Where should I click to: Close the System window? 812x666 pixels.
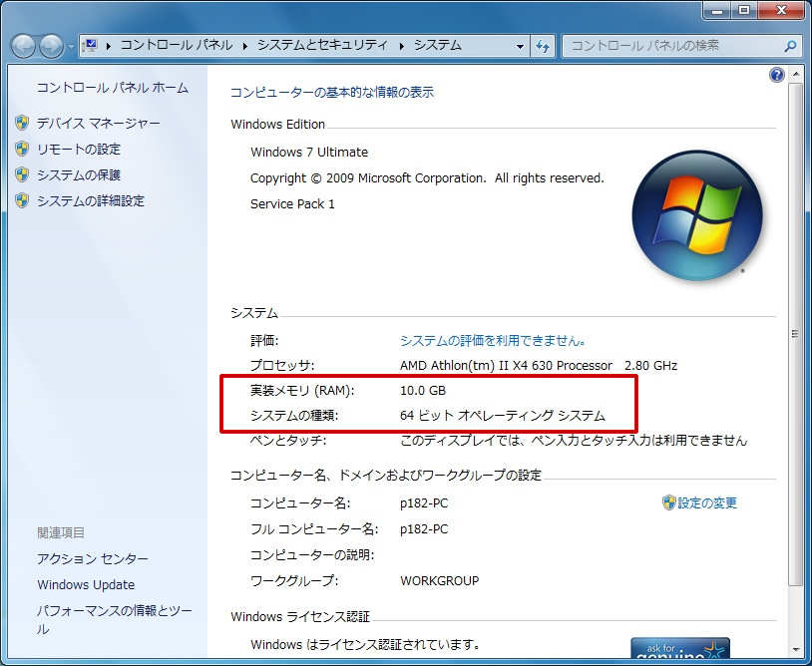(x=781, y=10)
